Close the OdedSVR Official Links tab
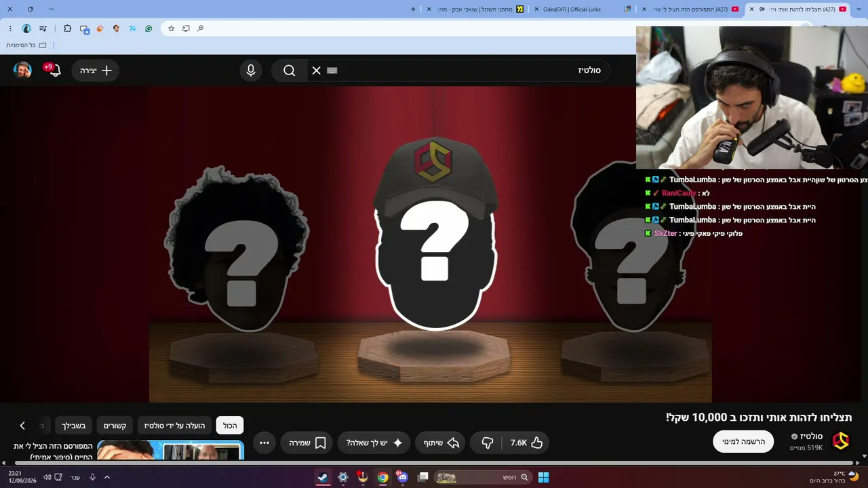Viewport: 868px width, 488px height. [x=536, y=9]
